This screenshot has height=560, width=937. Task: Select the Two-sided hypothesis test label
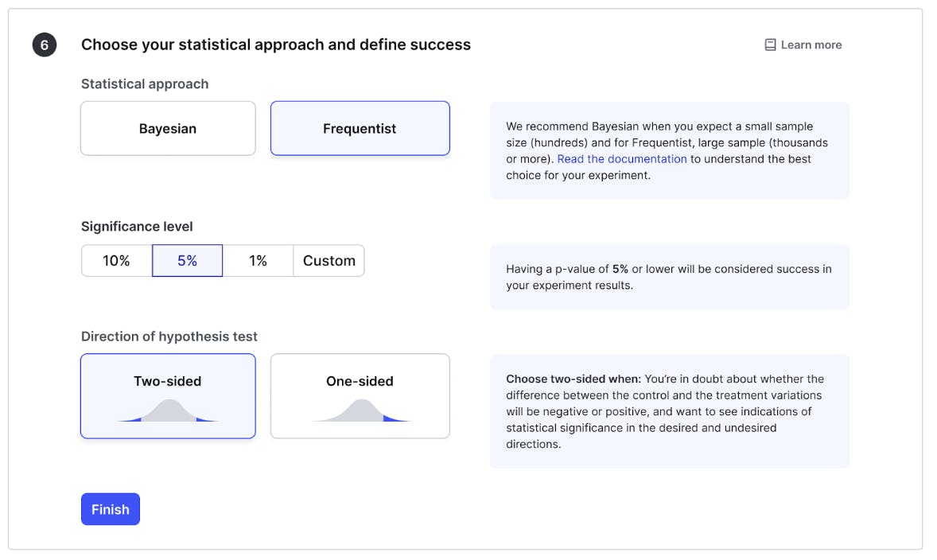click(168, 381)
